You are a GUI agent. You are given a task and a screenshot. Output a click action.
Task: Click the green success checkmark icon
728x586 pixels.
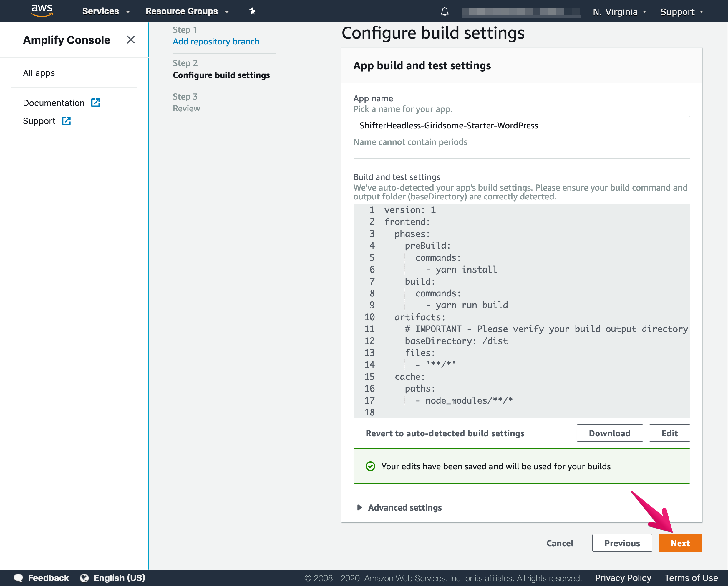click(370, 466)
